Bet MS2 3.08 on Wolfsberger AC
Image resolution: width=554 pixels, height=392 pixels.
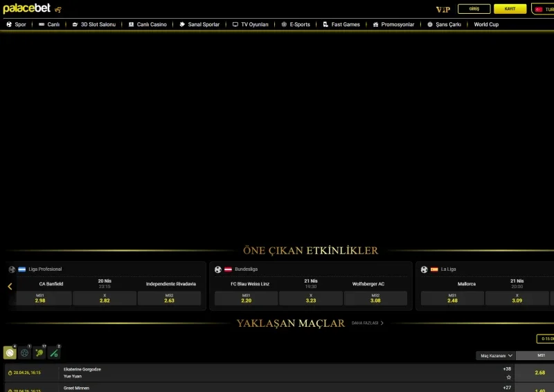point(375,299)
